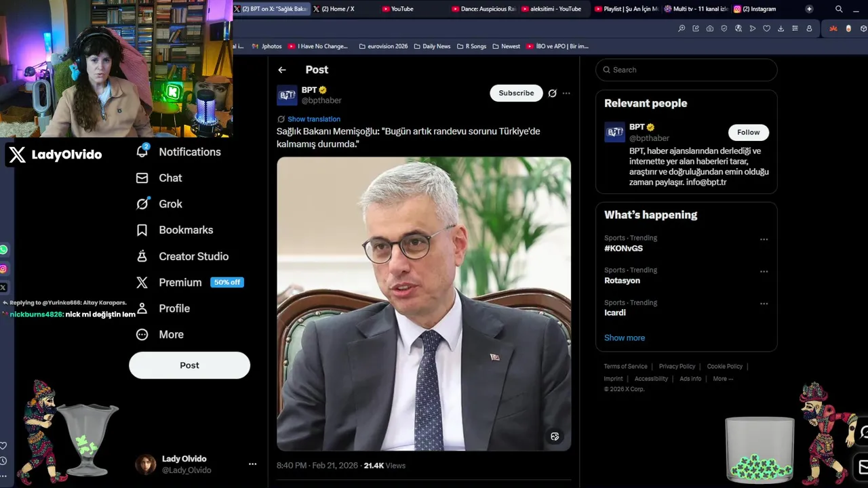The width and height of the screenshot is (868, 488).
Task: Open I Have No Change bookmark
Action: pyautogui.click(x=318, y=46)
